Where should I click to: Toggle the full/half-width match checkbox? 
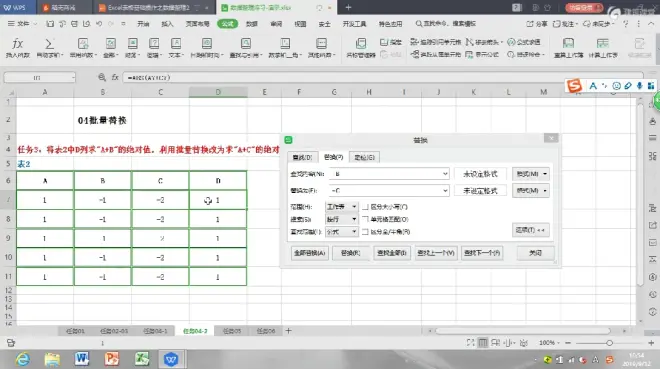point(365,232)
